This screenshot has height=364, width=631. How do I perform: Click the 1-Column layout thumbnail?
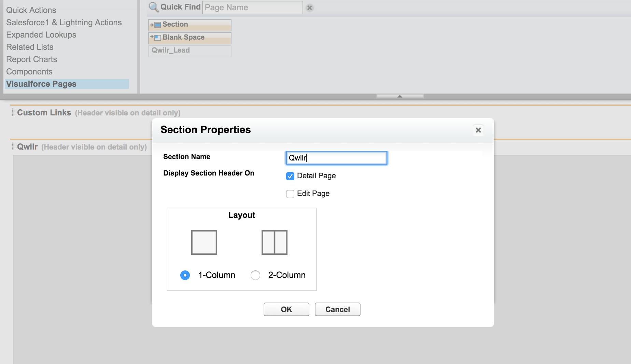204,242
